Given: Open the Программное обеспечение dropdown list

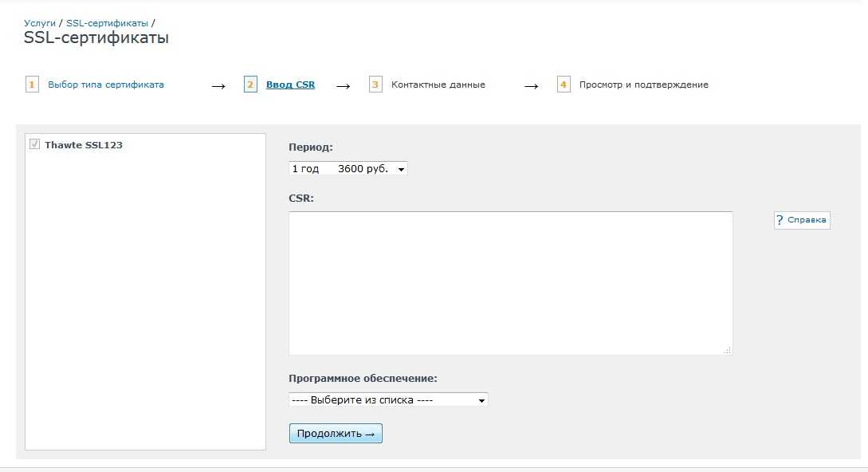Looking at the screenshot, I should (388, 400).
